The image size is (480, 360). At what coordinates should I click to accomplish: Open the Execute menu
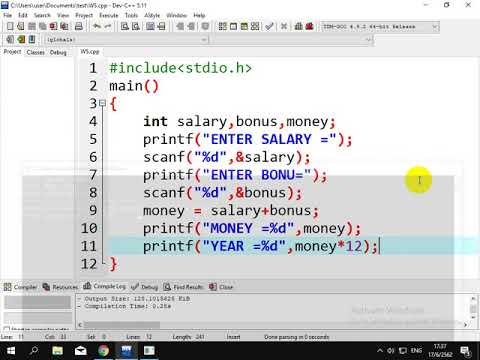[109, 15]
